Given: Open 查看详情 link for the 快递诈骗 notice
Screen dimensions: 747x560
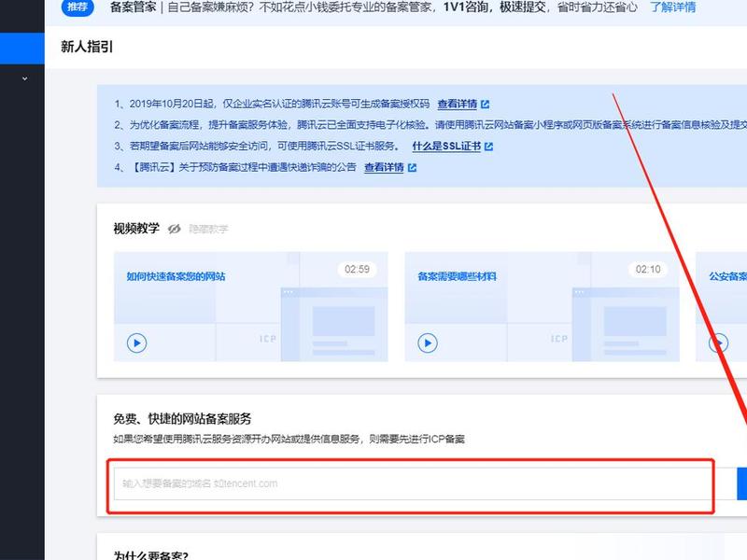Looking at the screenshot, I should [384, 167].
